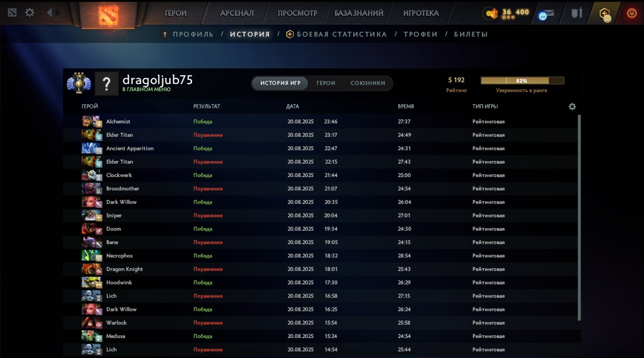Click the dragoljub75 player name
Image resolution: width=644 pixels, height=358 pixels.
pos(157,79)
